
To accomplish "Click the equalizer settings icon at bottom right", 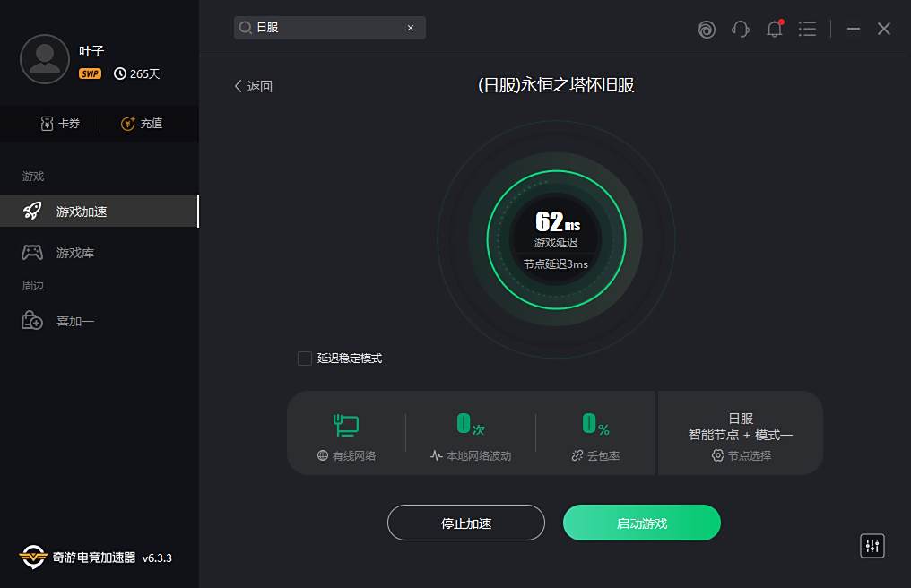I will (x=872, y=545).
